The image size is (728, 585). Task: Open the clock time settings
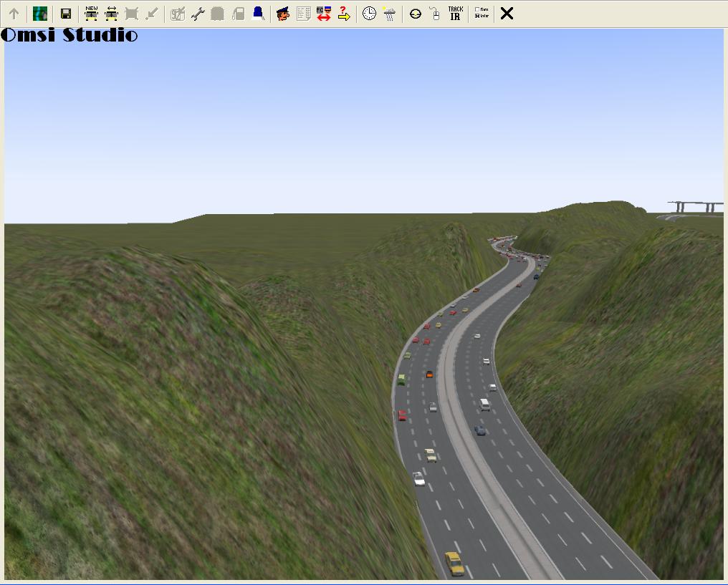[369, 14]
